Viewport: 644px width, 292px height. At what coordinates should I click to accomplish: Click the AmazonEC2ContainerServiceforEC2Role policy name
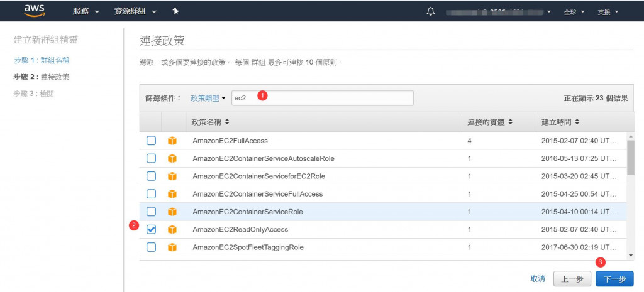click(258, 176)
